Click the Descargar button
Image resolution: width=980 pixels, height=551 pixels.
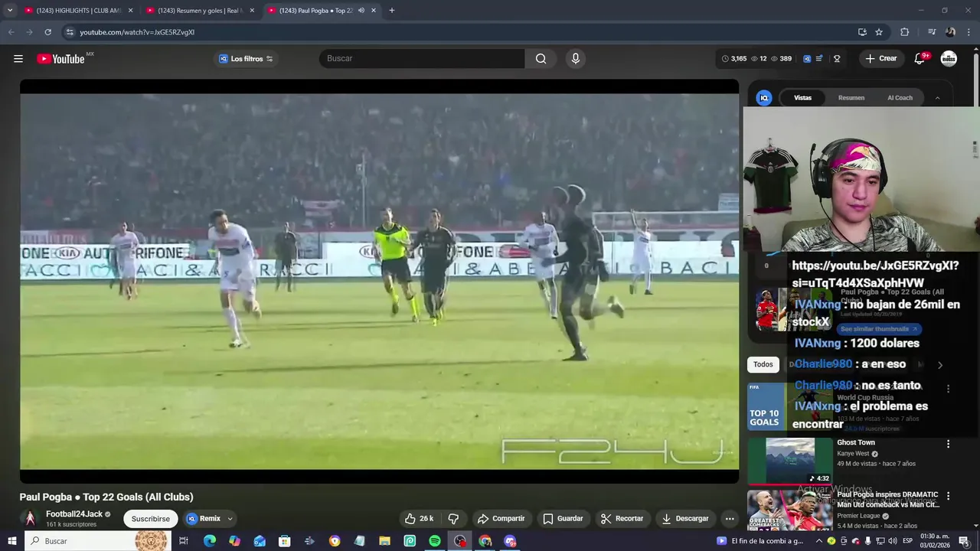tap(685, 519)
